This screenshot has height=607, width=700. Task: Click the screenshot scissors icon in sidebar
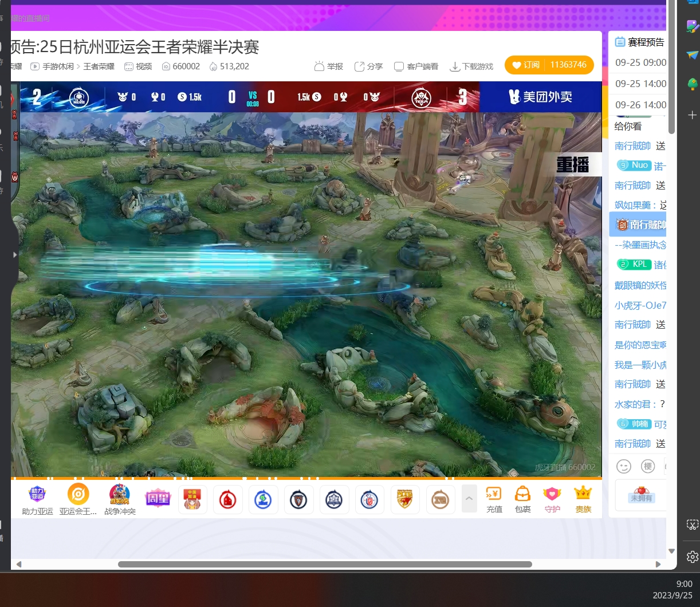(692, 525)
